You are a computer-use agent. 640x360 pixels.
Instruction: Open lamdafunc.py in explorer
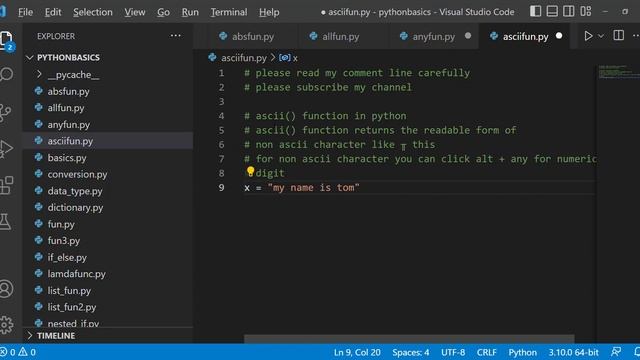108,274
